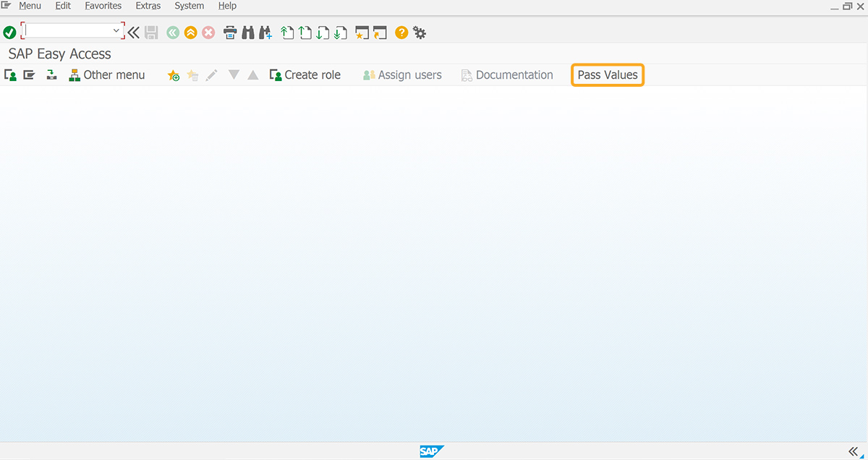Open the Edit menu
The width and height of the screenshot is (868, 460).
click(x=63, y=6)
